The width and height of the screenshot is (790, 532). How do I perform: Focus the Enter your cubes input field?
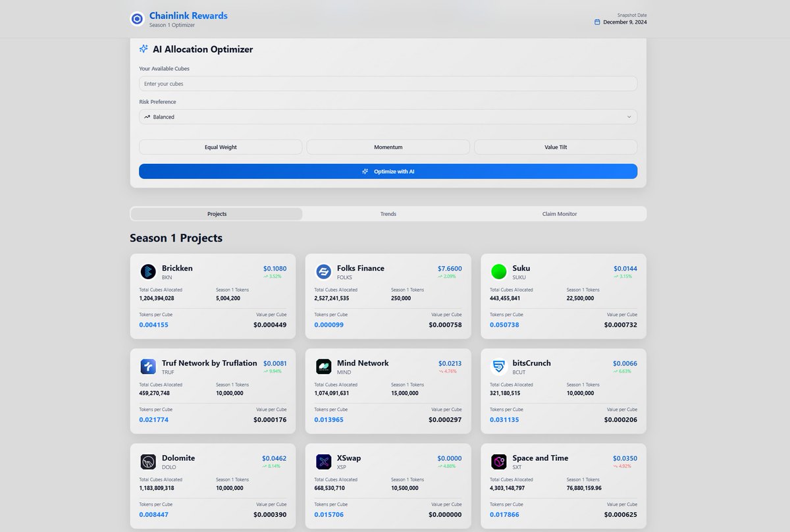click(388, 84)
